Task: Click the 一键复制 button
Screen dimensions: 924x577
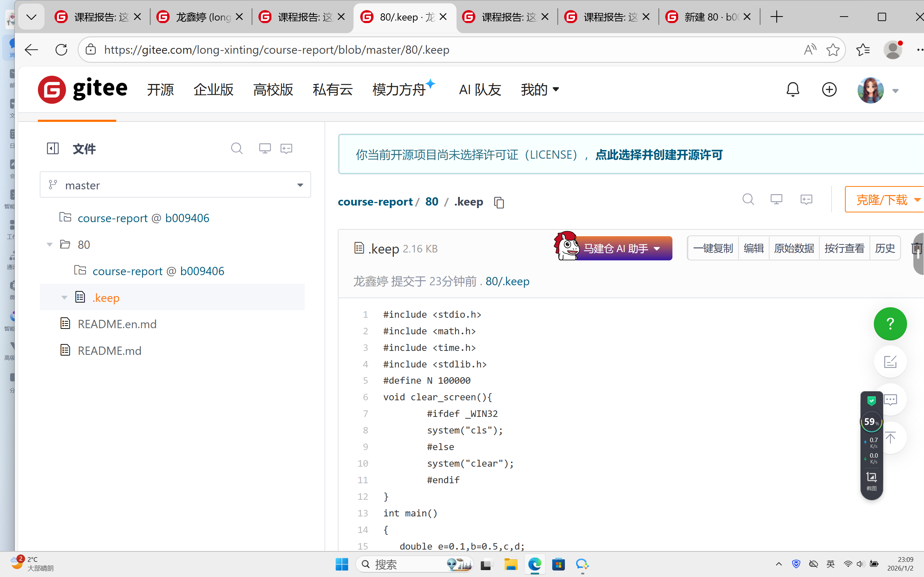Action: pyautogui.click(x=712, y=248)
